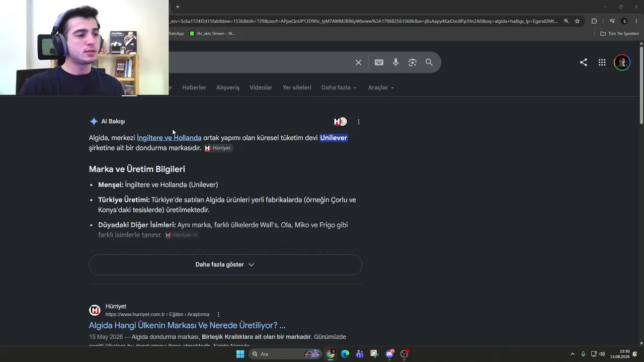Clear the Google search box text
The image size is (644, 362).
pos(358,62)
